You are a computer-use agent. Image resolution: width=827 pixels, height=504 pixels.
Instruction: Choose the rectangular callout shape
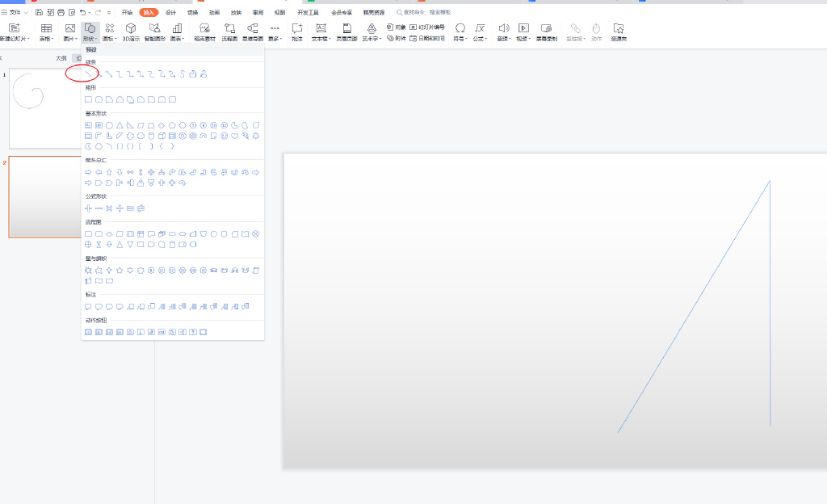[88, 306]
